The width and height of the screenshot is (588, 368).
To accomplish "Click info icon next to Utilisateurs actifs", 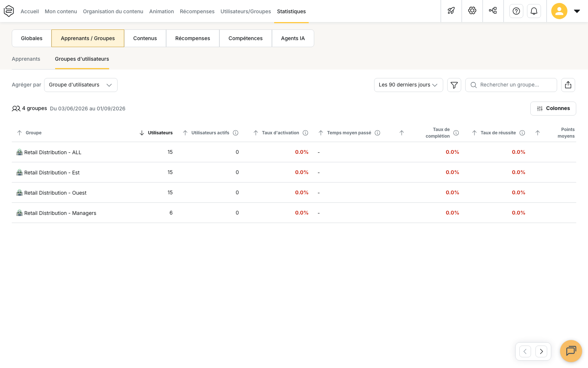I will (236, 133).
